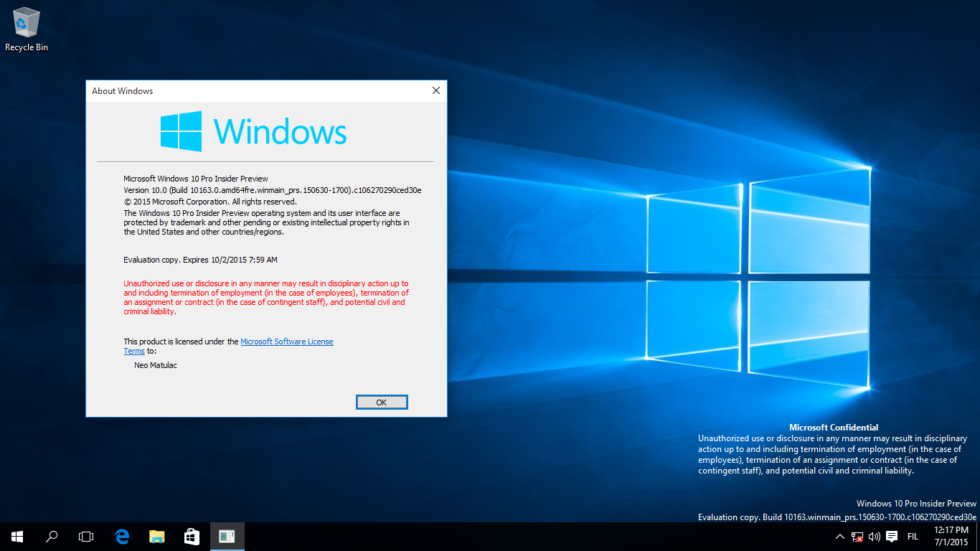
Task: Expand hidden icons in the system tray
Action: coord(839,536)
